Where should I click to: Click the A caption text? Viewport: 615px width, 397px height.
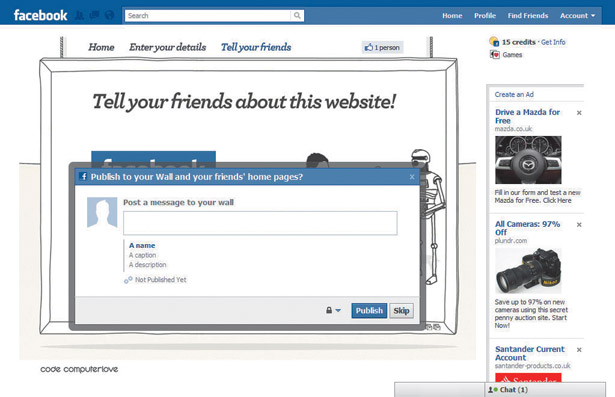pos(142,255)
